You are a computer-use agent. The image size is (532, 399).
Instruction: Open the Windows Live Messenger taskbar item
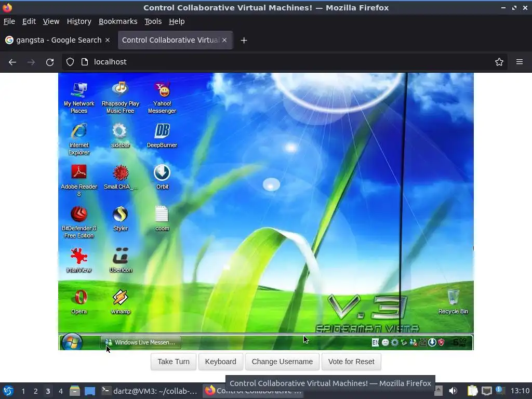141,342
